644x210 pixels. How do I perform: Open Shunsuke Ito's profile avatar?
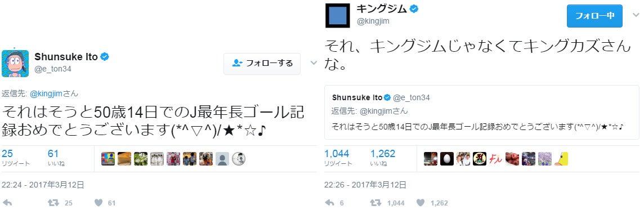15,64
